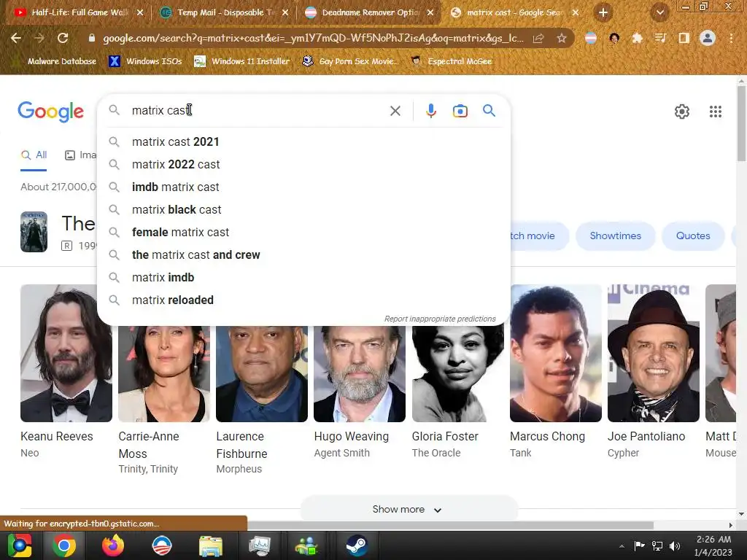Click the blue magnifier search button
The height and width of the screenshot is (560, 747).
click(489, 111)
